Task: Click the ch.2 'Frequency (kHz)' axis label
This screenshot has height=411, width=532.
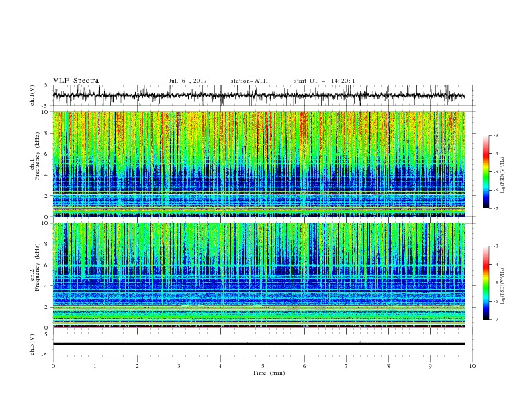Action: coord(37,267)
